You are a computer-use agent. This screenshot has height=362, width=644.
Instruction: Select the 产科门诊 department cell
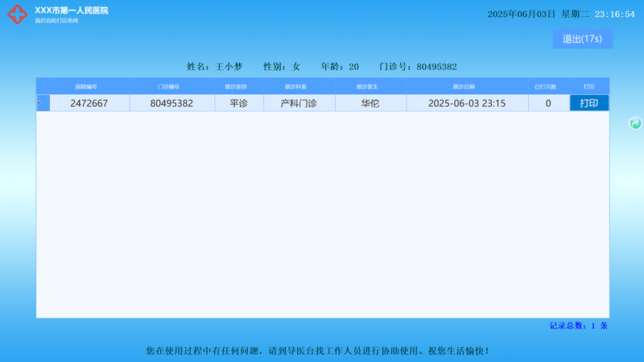(x=299, y=103)
